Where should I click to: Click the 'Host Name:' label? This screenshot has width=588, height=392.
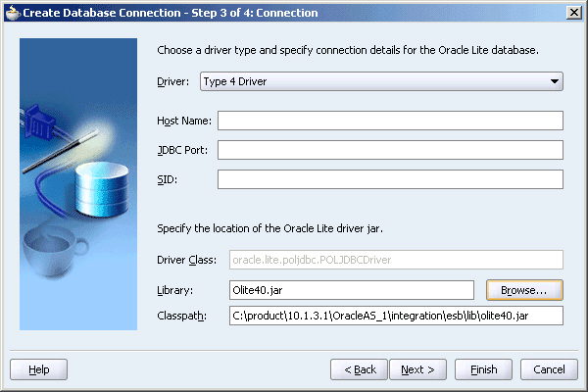(184, 121)
